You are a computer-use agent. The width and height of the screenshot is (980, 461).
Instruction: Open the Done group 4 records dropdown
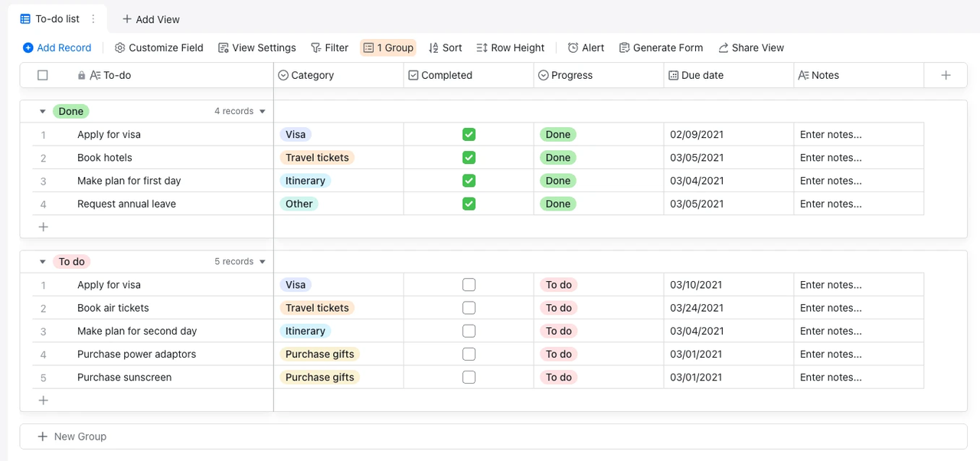(x=263, y=111)
